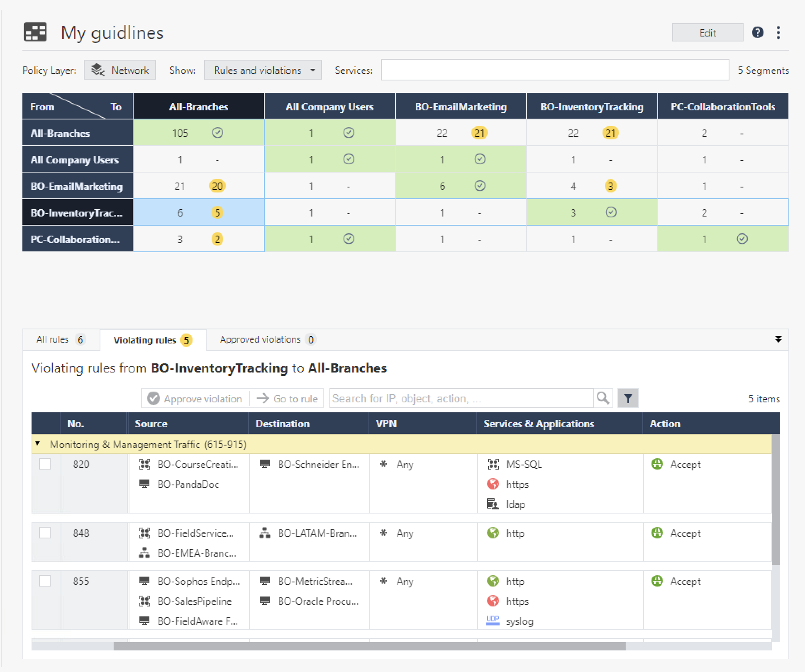805x672 pixels.
Task: Tick the checkbox for rule 855
Action: 45,581
